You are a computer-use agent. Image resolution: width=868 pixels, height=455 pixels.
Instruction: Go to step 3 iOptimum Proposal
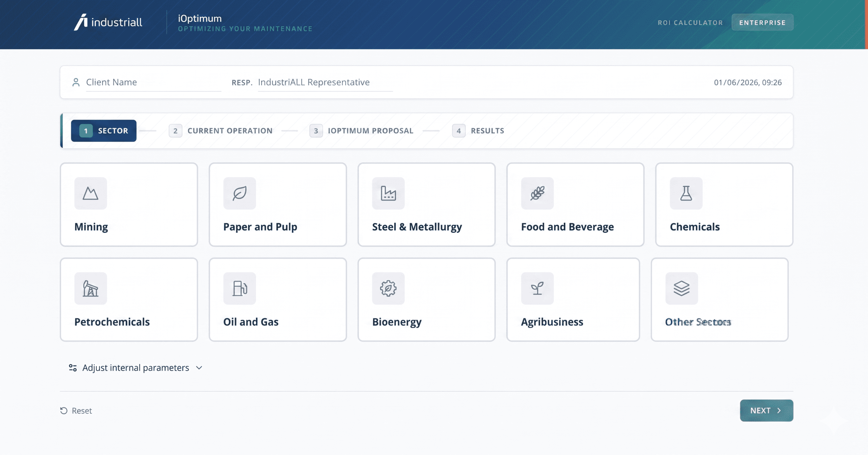(361, 131)
